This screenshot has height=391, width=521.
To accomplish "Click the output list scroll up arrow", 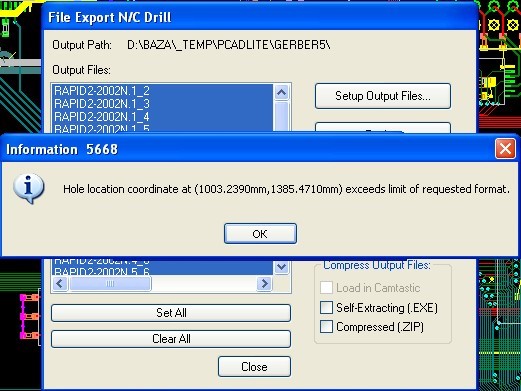I will (x=282, y=92).
